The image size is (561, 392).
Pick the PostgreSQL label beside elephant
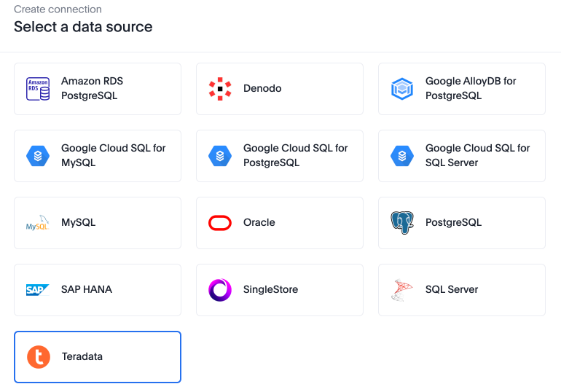tap(453, 222)
